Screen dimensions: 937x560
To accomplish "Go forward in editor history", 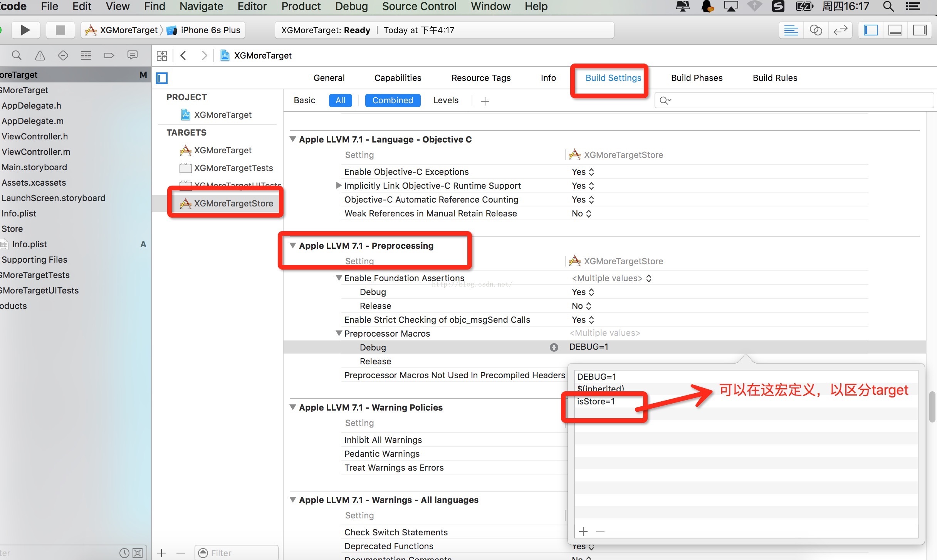I will [x=204, y=55].
